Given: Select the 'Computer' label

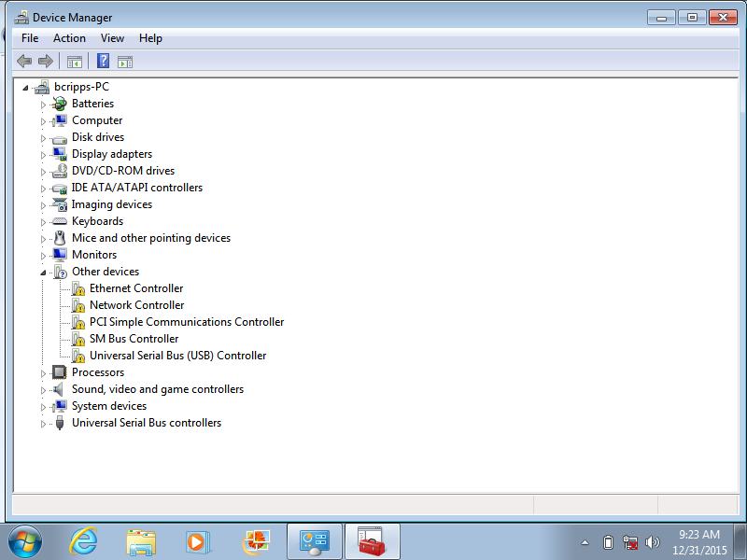Looking at the screenshot, I should [97, 120].
